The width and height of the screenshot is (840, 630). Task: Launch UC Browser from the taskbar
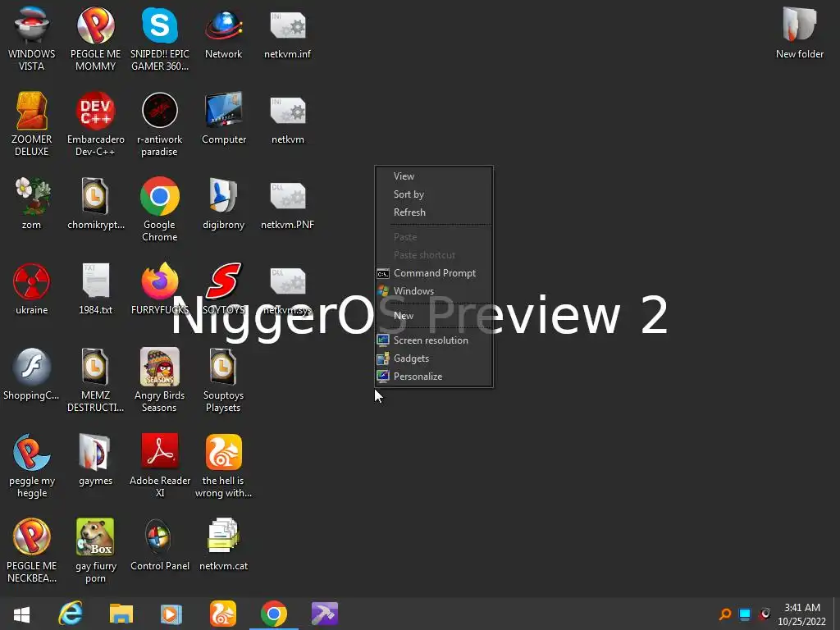[223, 614]
